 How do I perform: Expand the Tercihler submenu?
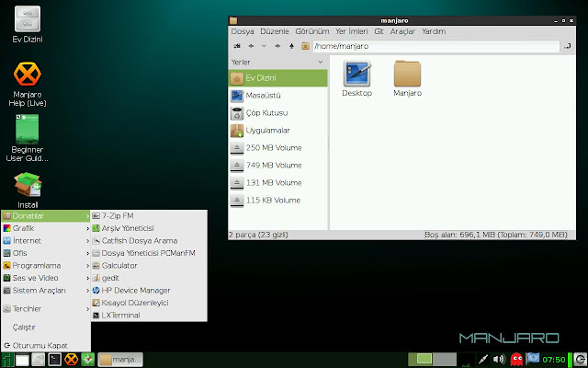pyautogui.click(x=46, y=309)
